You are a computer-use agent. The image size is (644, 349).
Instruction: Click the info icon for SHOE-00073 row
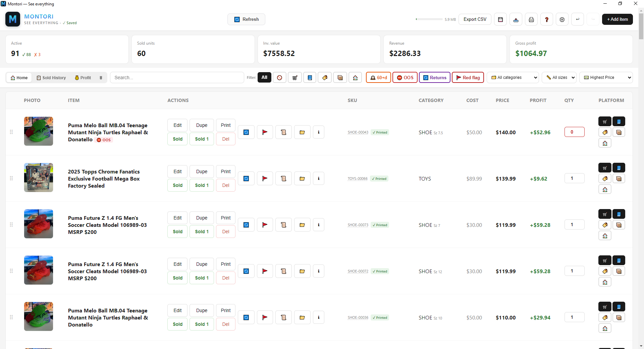[x=319, y=225]
